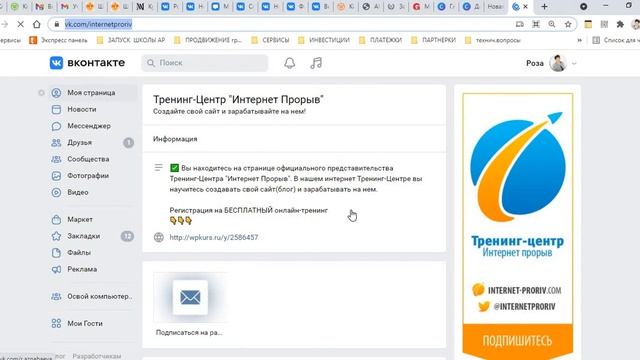Close the active browser tab
Image resolution: width=640 pixels, height=360 pixels.
(525, 7)
